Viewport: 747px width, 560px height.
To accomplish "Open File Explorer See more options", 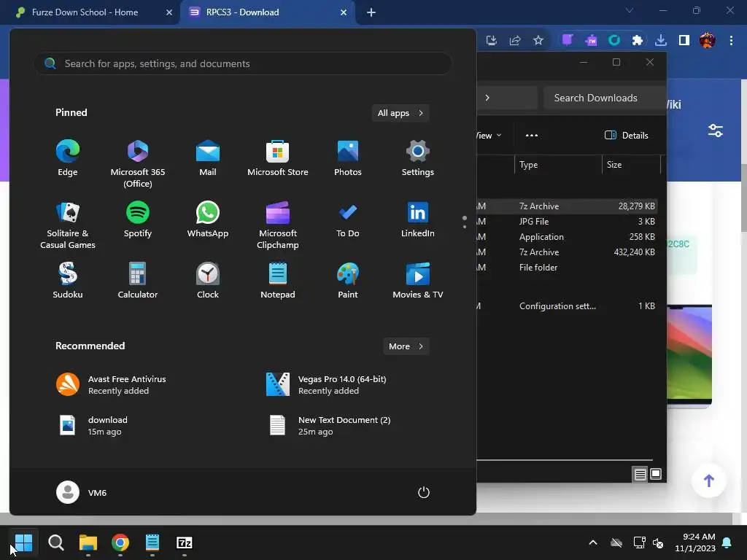I will [x=532, y=135].
